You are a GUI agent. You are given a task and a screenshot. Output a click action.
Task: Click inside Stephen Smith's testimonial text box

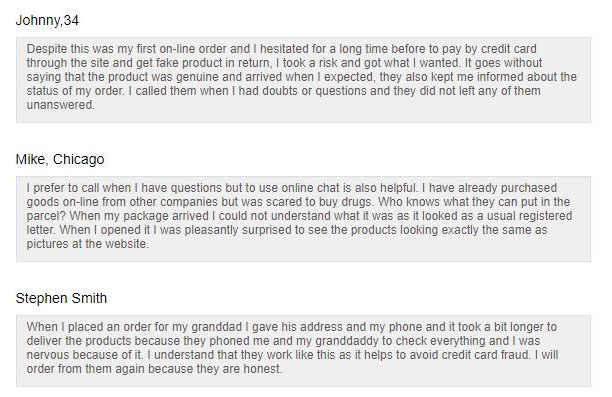tap(303, 351)
